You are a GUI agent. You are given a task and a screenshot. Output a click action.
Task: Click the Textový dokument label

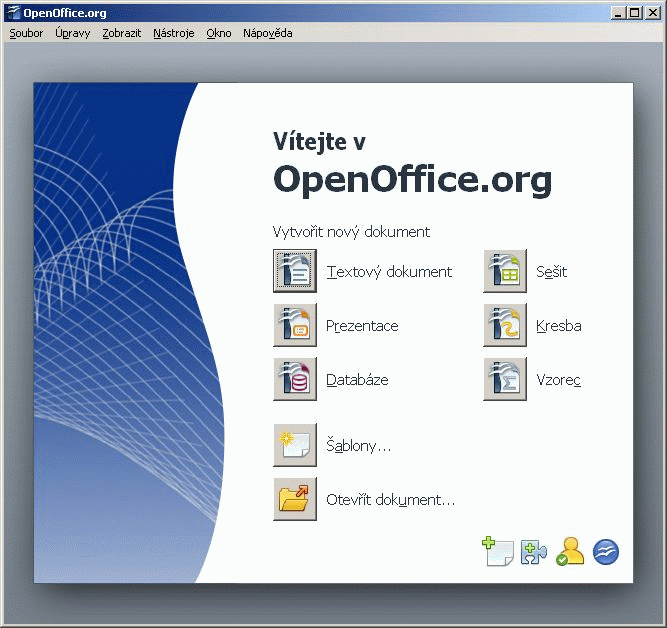coord(389,271)
